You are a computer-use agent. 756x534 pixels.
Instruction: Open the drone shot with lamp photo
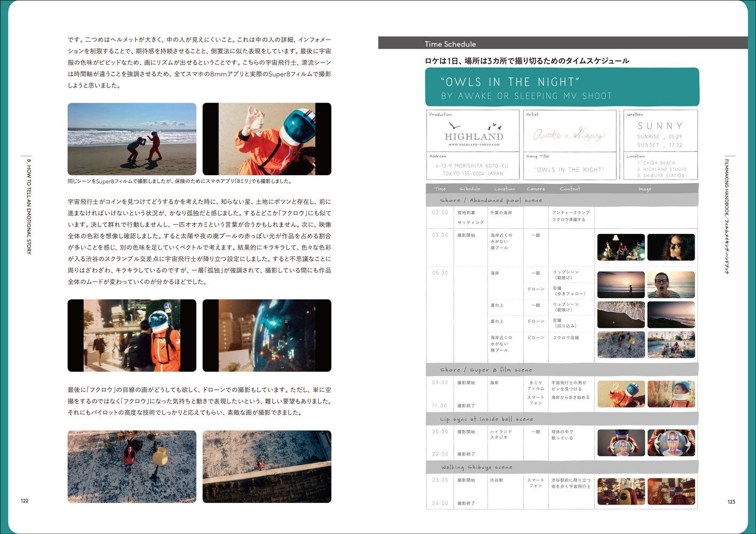132,467
